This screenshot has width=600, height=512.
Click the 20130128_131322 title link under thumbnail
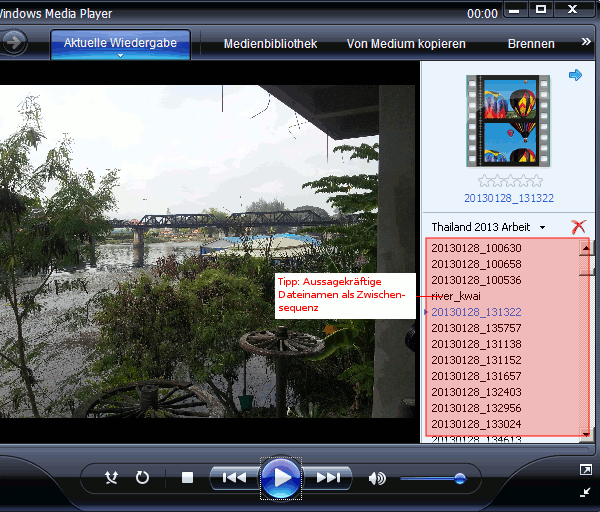(x=510, y=198)
